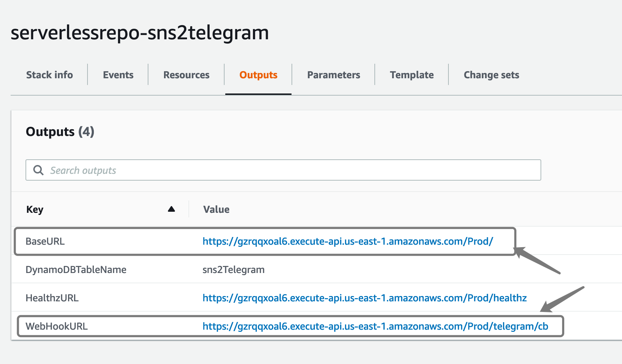Click the WebHookURL key cell
The height and width of the screenshot is (364, 622).
[57, 326]
